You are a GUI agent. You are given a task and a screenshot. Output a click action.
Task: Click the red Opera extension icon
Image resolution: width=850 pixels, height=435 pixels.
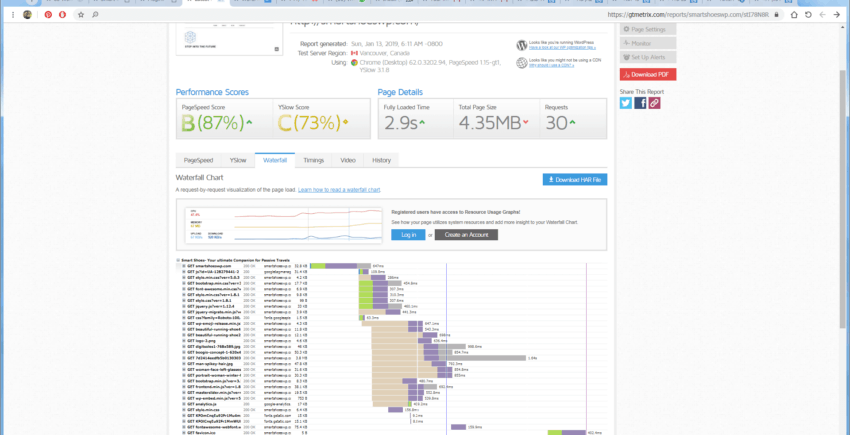point(62,15)
